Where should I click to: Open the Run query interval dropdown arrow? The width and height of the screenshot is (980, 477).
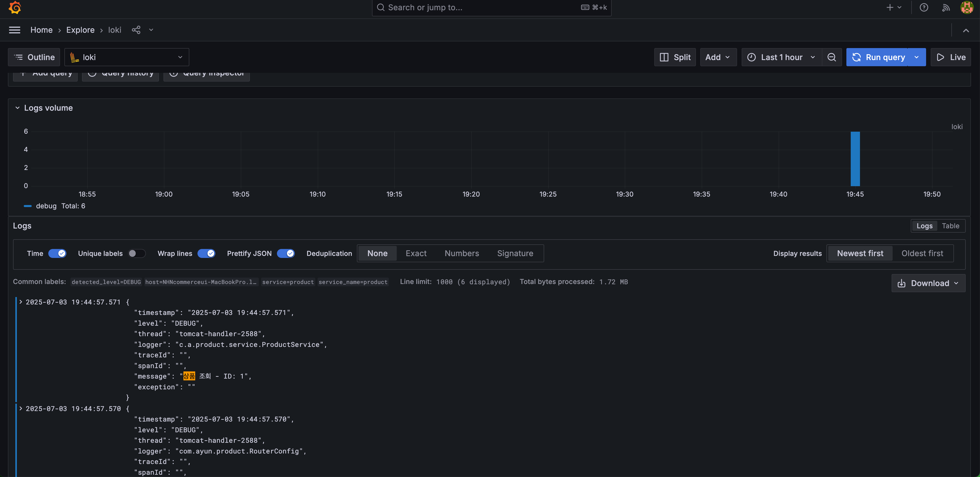point(916,57)
